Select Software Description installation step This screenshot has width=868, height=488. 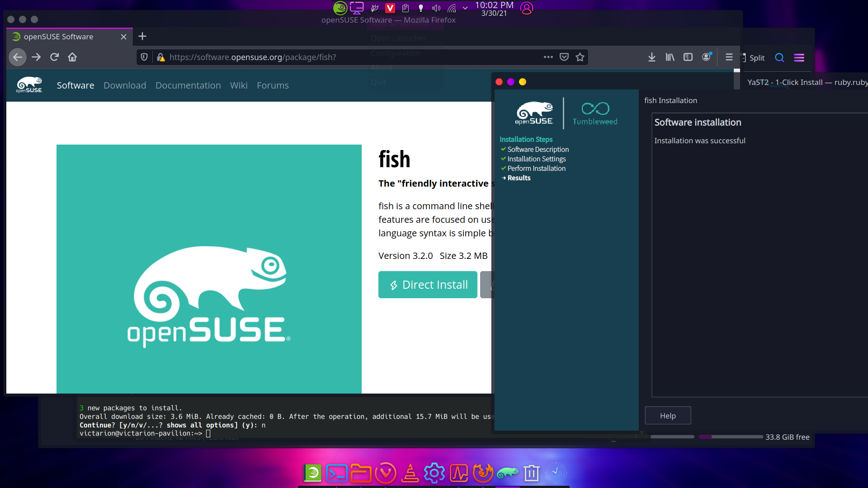coord(538,150)
